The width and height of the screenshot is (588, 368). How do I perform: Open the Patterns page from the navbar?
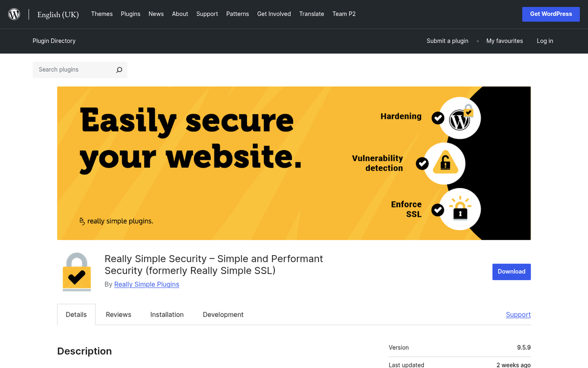pos(237,14)
